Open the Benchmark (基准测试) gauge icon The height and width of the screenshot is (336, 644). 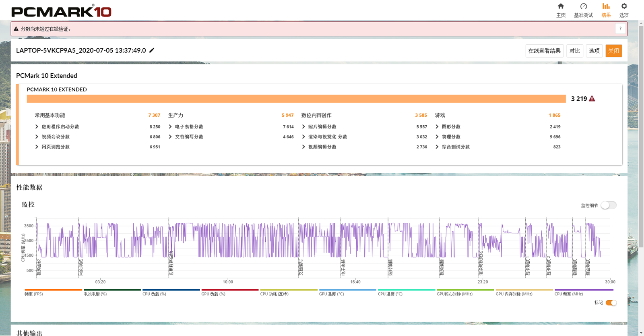pos(583,6)
